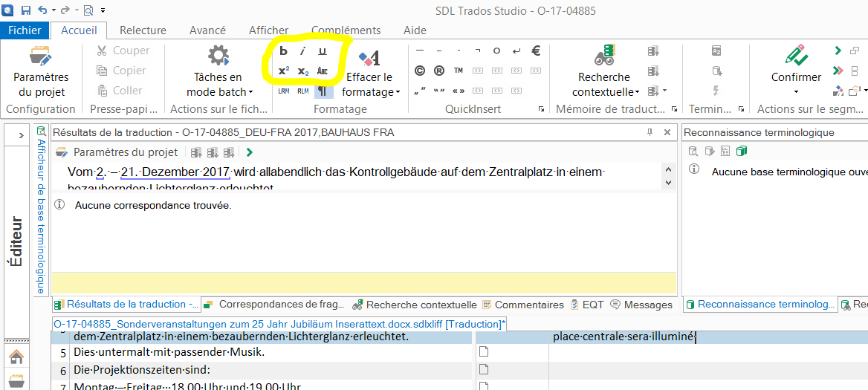
Task: Open Terminologie group dialog launcher
Action: pyautogui.click(x=741, y=109)
